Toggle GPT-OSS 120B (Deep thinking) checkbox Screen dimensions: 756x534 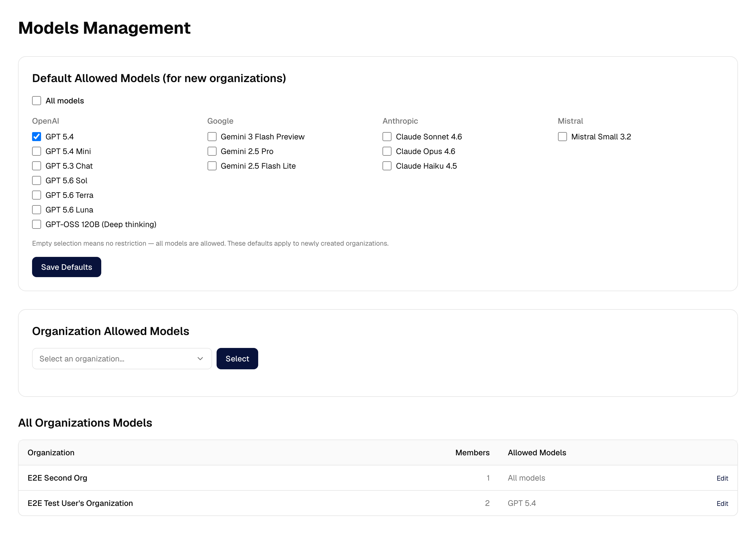click(x=37, y=224)
